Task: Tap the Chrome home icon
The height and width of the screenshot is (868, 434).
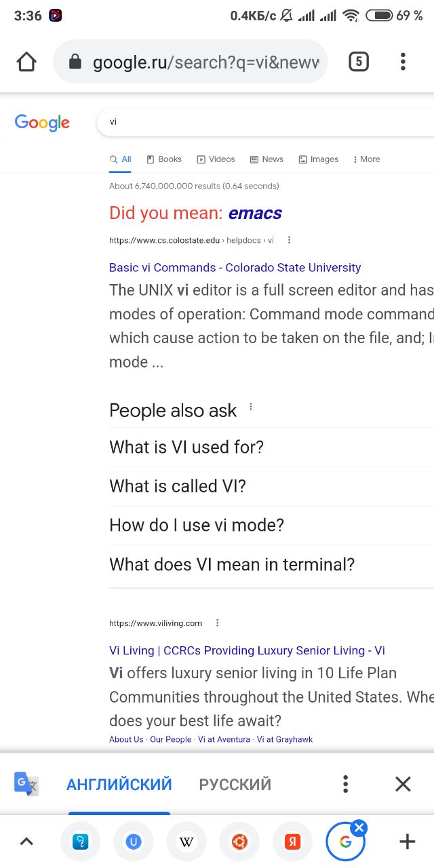Action: pos(26,62)
